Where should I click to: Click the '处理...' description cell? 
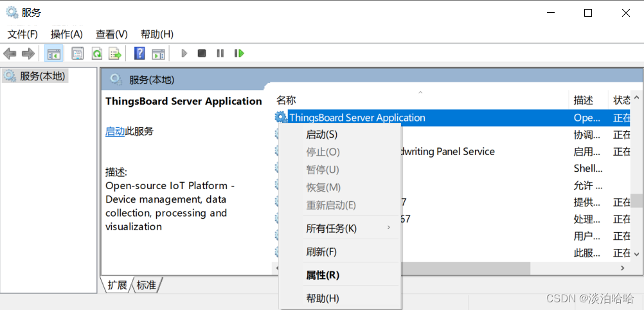click(x=587, y=219)
